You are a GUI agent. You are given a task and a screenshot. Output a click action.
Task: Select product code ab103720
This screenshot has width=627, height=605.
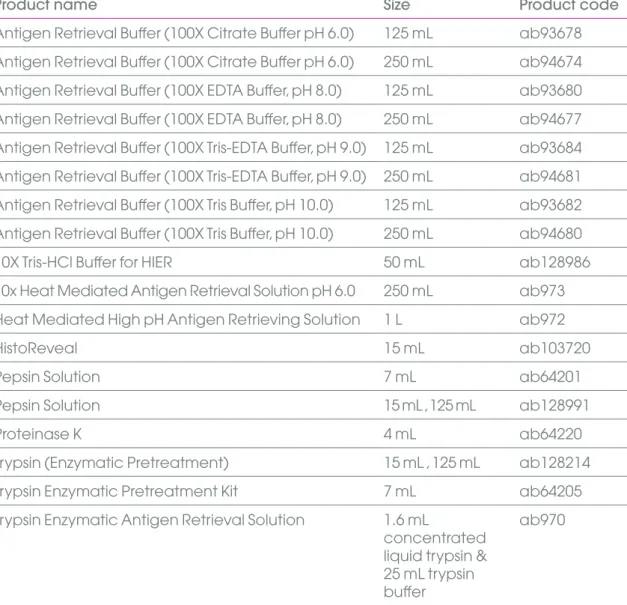(555, 348)
